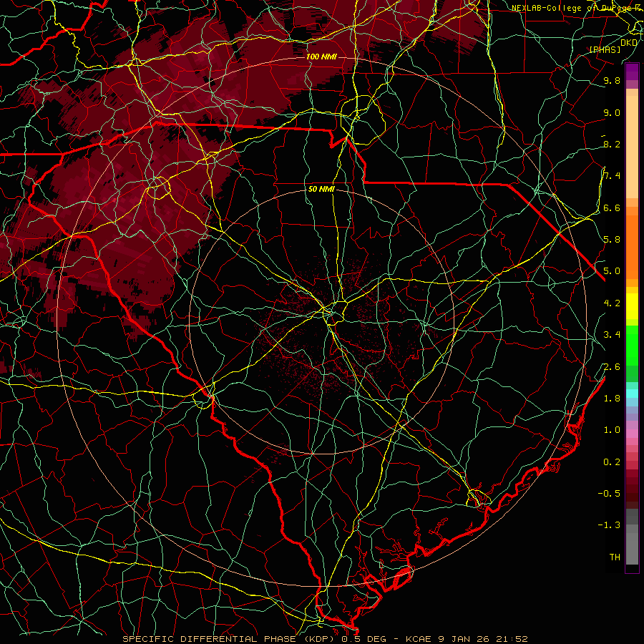Click the 1.0 color scale value
This screenshot has width=644, height=644.
612,430
